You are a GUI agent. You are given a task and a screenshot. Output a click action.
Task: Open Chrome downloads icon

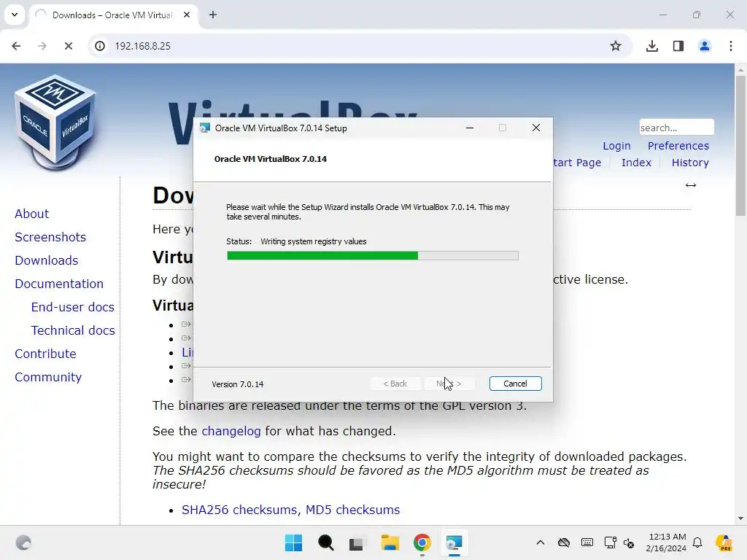652,46
